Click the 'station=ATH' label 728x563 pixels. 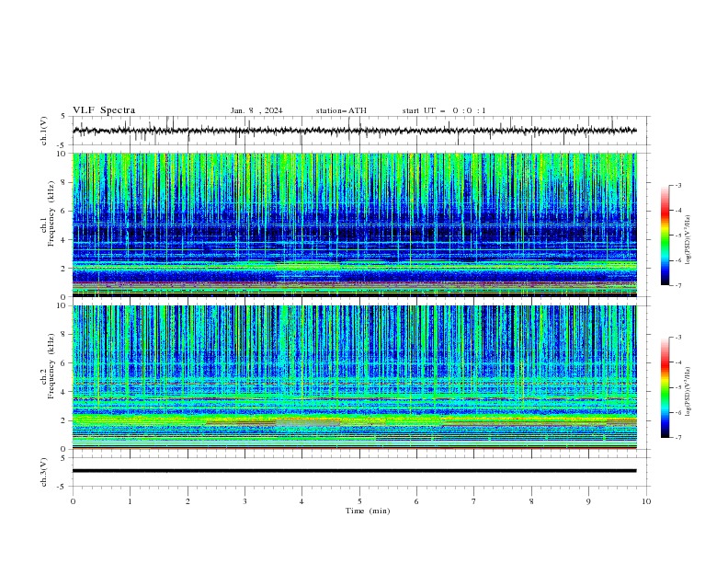click(x=341, y=110)
